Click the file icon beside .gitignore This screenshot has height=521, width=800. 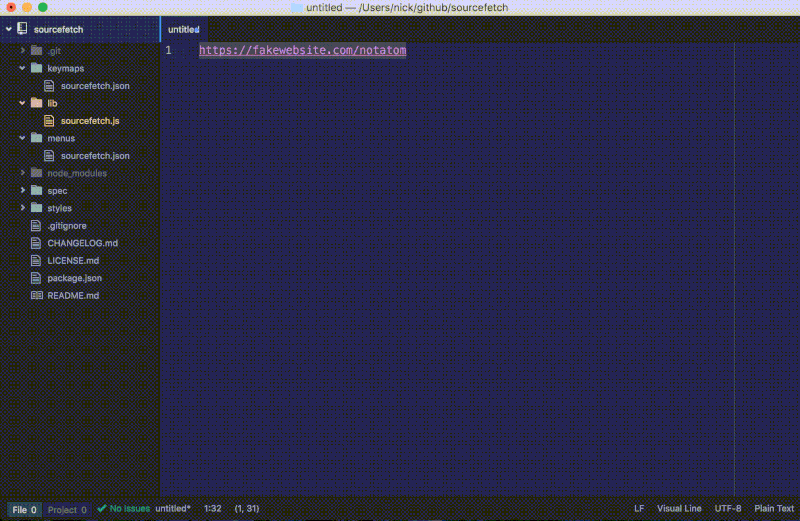[x=37, y=226]
